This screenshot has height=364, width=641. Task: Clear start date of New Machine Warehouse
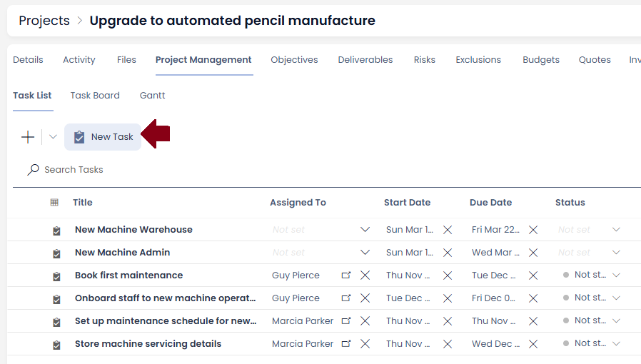point(448,230)
